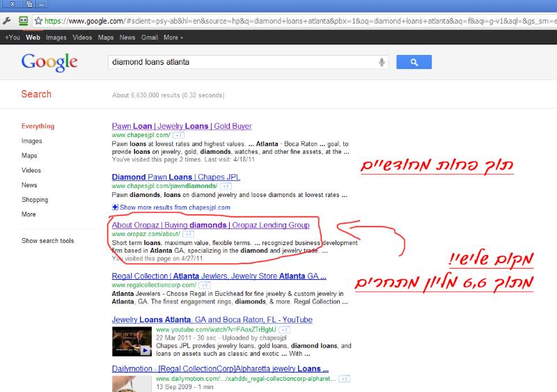557x392 pixels.
Task: Open Maps in the top black bar
Action: click(x=106, y=38)
